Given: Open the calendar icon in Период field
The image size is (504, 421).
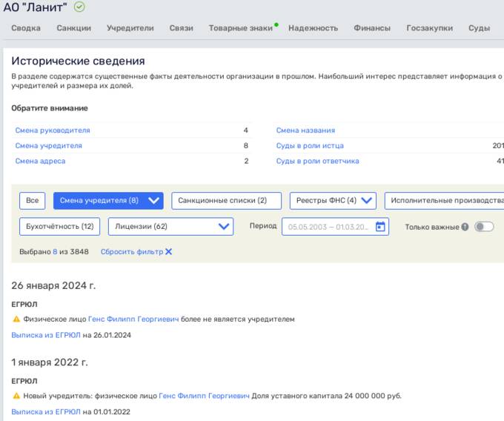Looking at the screenshot, I should (380, 227).
